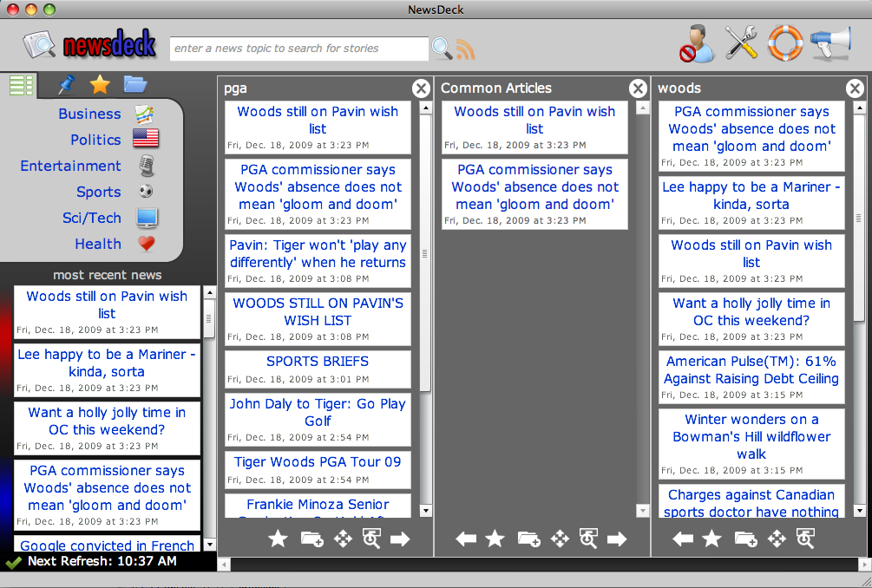872x588 pixels.
Task: Click the 'Common Articles' column title
Action: coord(496,88)
